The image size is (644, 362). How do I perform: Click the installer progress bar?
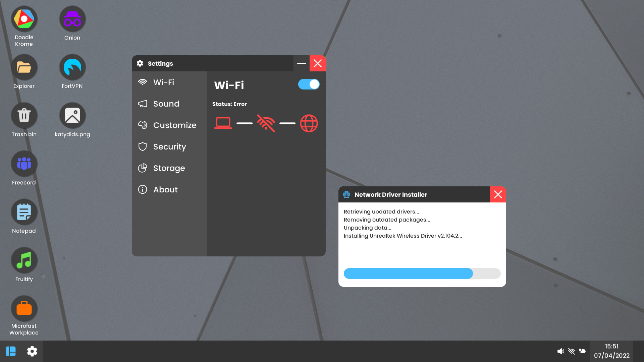click(x=422, y=274)
